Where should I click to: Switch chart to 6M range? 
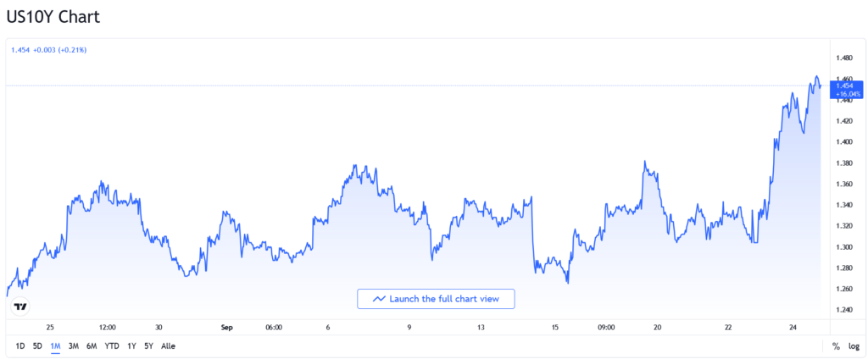[92, 345]
